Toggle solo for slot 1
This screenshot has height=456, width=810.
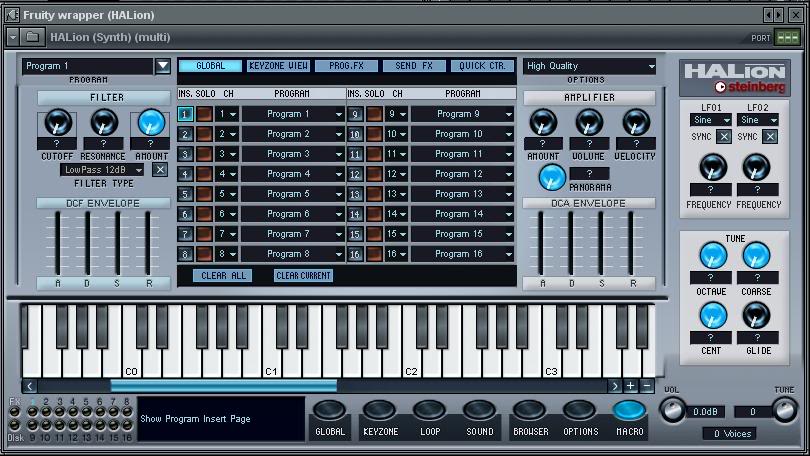(x=204, y=114)
